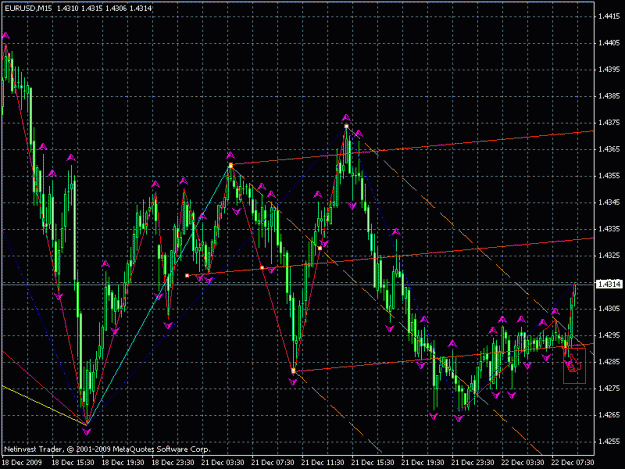The width and height of the screenshot is (625, 469).
Task: Click the fractal up arrow above the first 1.4405 high
Action: [6, 36]
